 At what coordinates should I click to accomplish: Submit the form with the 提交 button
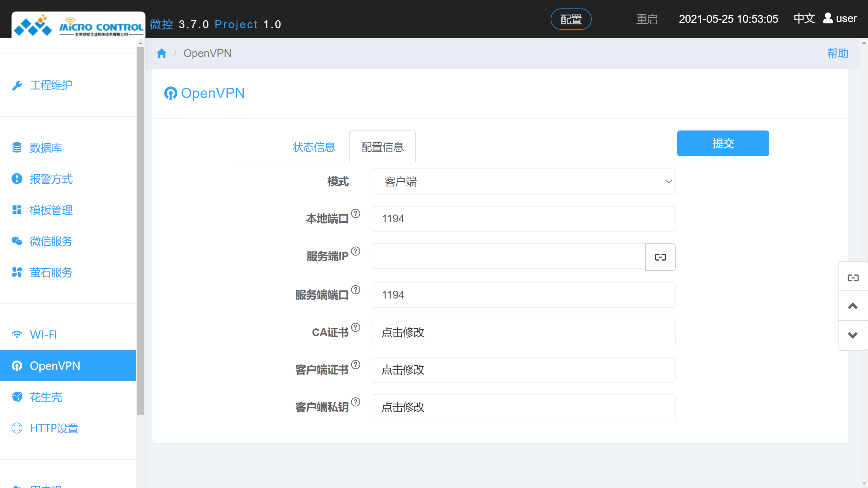click(723, 143)
